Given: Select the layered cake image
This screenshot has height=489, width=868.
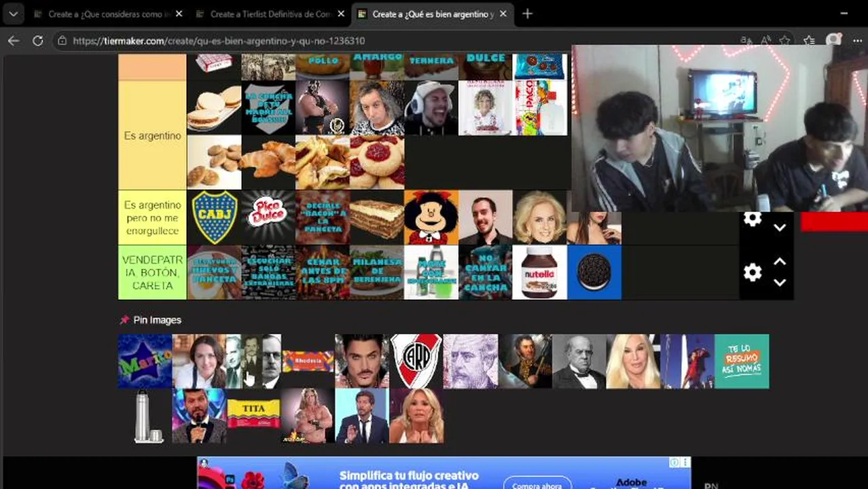Looking at the screenshot, I should (377, 217).
